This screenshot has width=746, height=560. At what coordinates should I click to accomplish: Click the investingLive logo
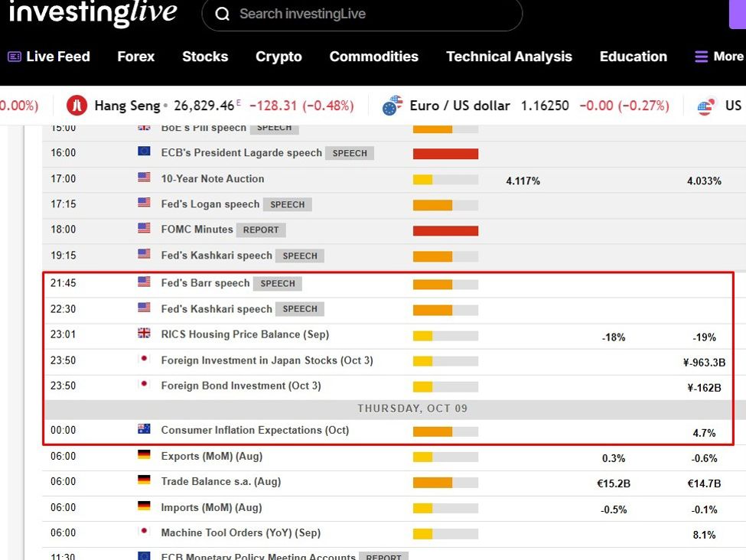[93, 13]
